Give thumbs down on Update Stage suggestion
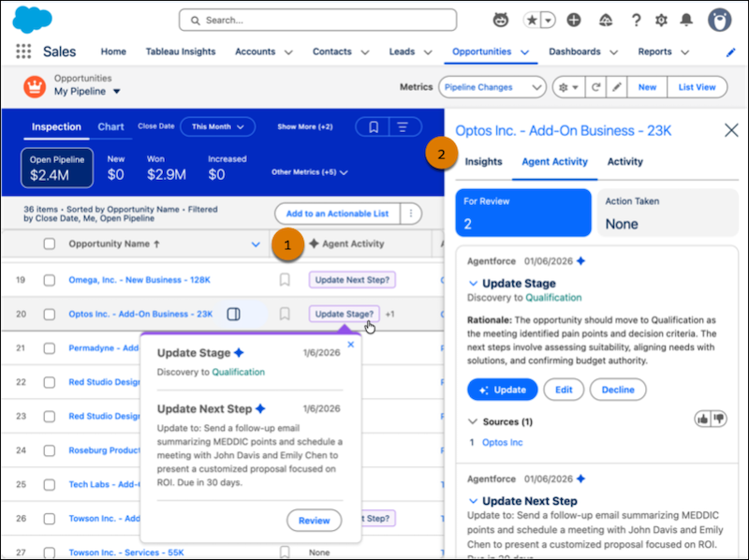 719,419
